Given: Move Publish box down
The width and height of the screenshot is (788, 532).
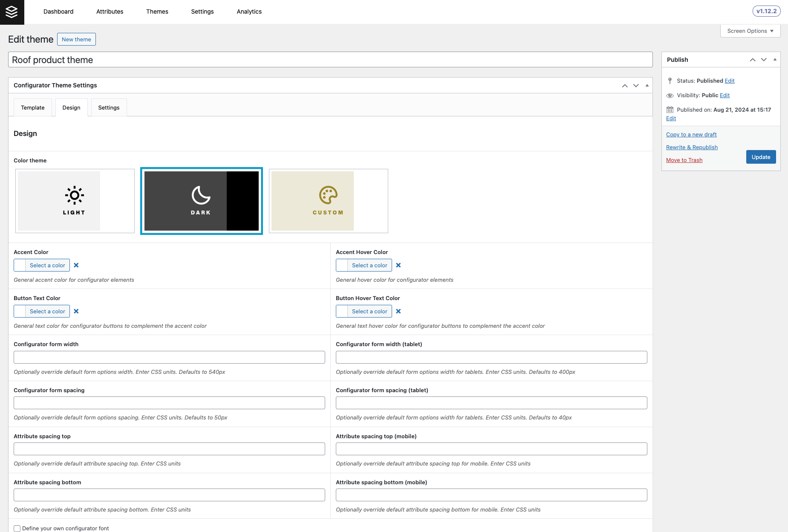Looking at the screenshot, I should coord(764,60).
